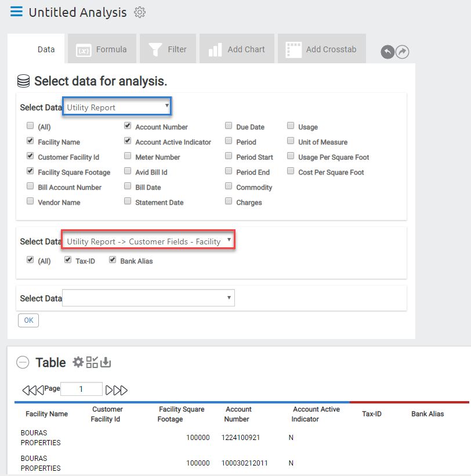Uncheck Facility Square Footage checkbox
The image size is (471, 476).
30,171
